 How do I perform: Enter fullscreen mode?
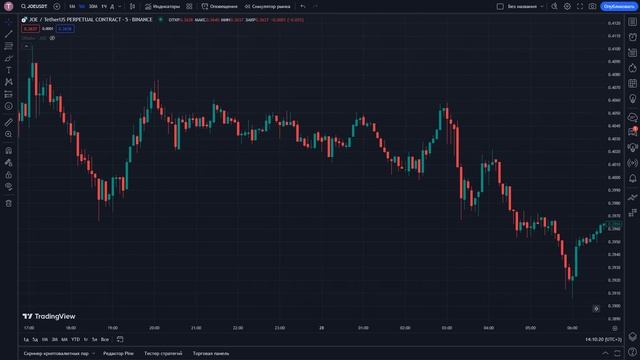tap(580, 7)
